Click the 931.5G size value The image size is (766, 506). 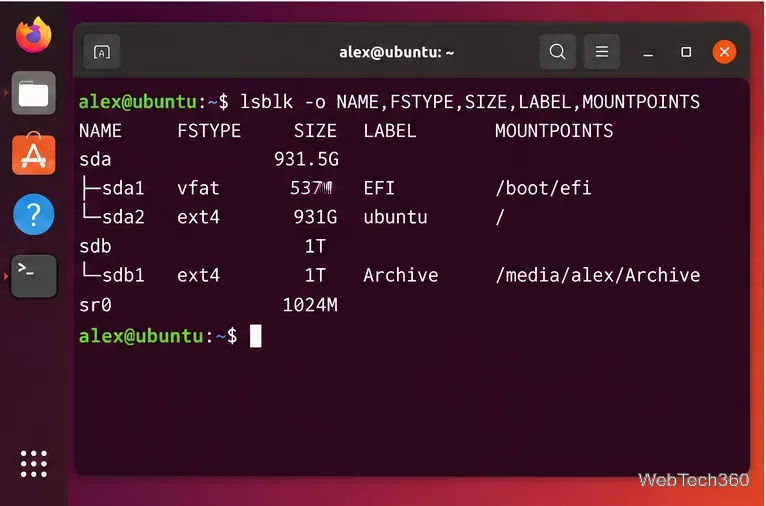tap(306, 159)
